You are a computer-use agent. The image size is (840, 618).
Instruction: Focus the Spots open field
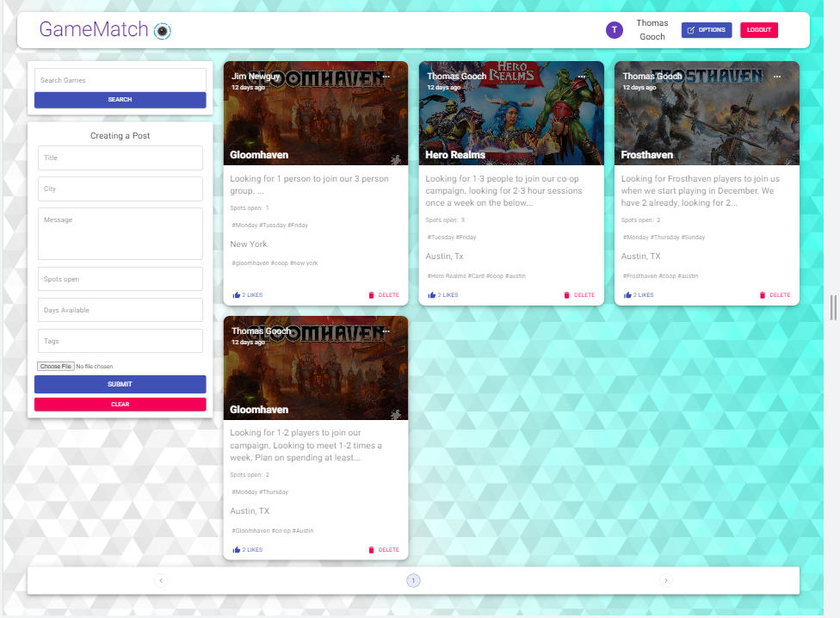pyautogui.click(x=120, y=279)
